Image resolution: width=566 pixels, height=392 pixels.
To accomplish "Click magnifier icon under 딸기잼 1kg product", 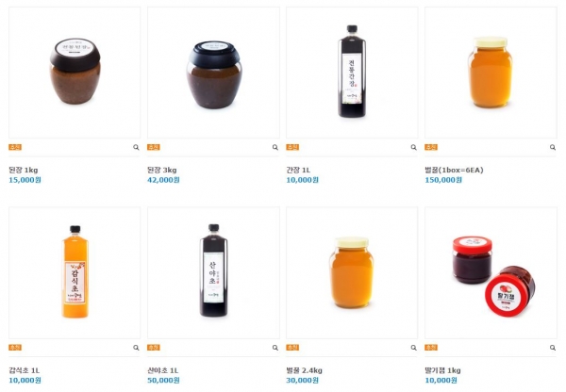I will pyautogui.click(x=553, y=348).
